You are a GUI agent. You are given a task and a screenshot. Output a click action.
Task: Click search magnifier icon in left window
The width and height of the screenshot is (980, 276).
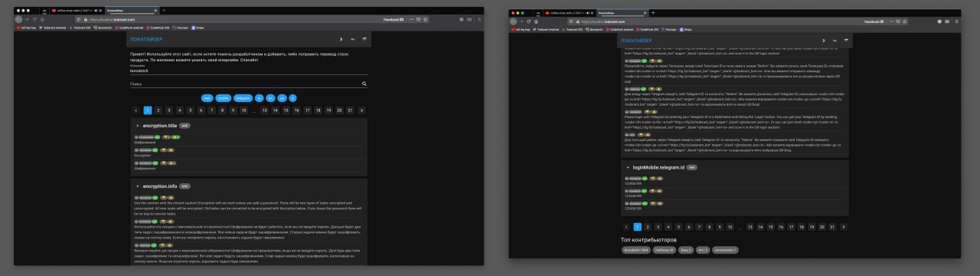click(x=364, y=84)
